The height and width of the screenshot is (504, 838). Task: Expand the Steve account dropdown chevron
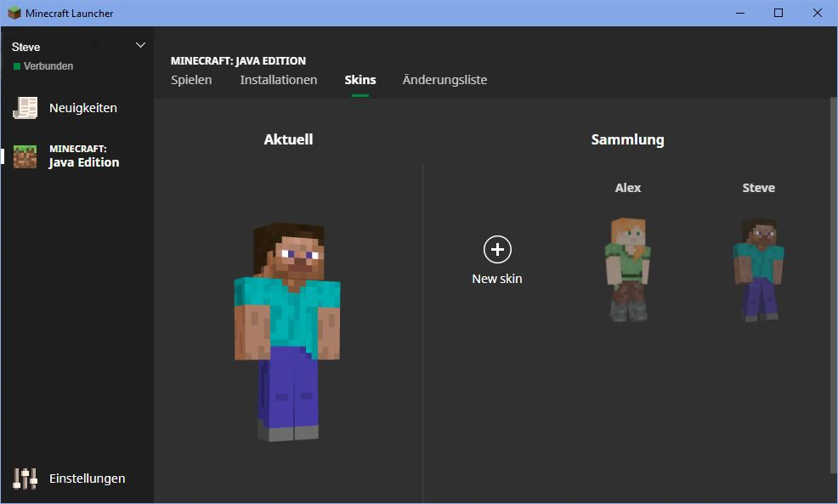(x=140, y=45)
